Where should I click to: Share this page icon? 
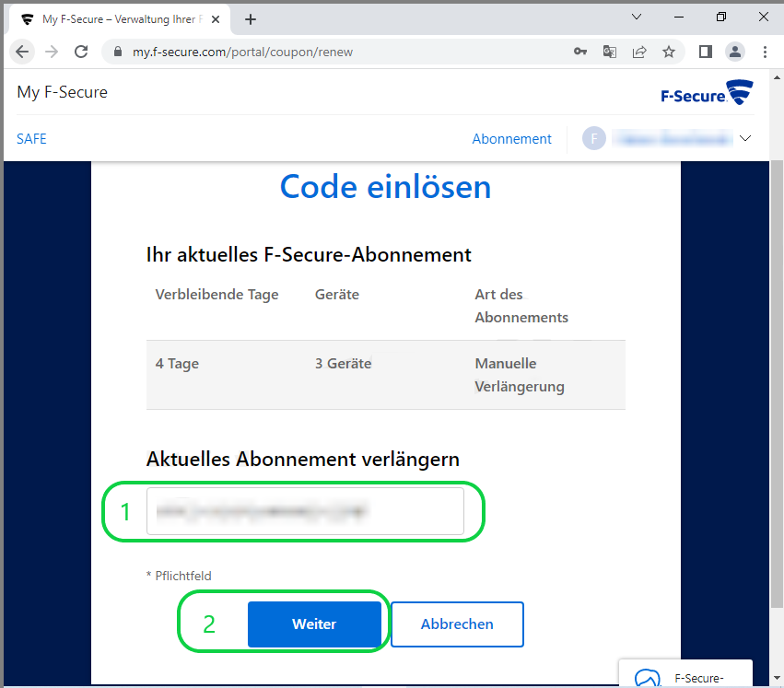pyautogui.click(x=639, y=52)
